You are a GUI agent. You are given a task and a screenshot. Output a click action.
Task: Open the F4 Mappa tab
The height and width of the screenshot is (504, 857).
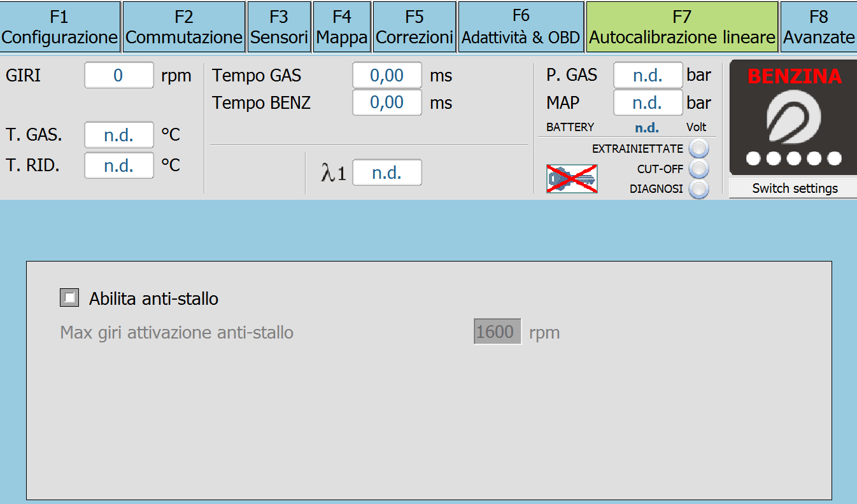pos(342,27)
